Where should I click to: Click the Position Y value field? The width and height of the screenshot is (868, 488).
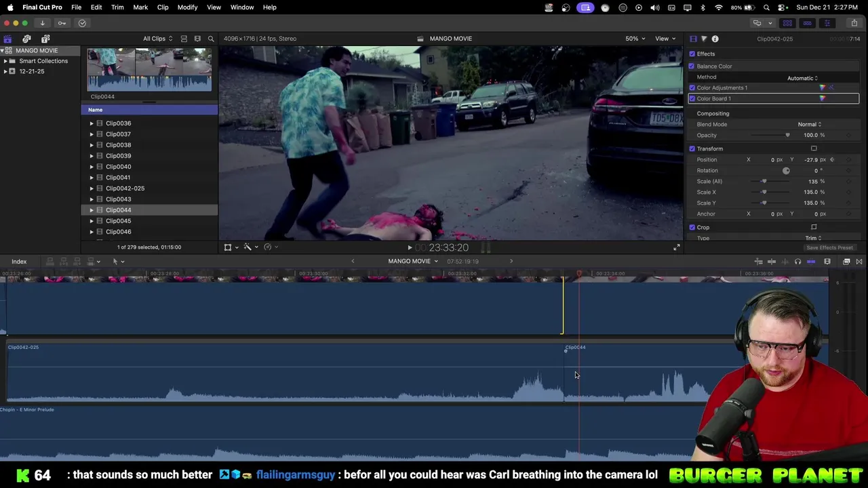pos(811,160)
